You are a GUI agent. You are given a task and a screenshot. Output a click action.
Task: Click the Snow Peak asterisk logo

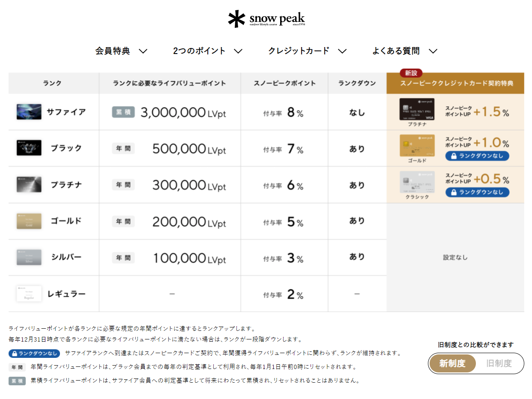(236, 19)
